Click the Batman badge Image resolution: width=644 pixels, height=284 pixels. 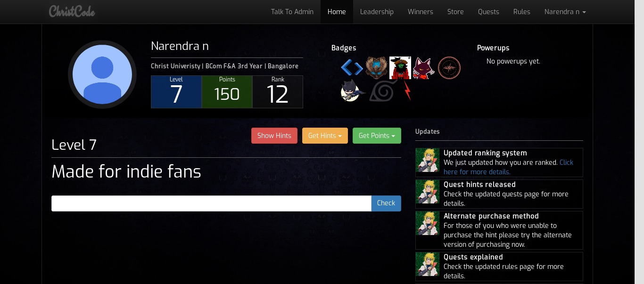(352, 90)
